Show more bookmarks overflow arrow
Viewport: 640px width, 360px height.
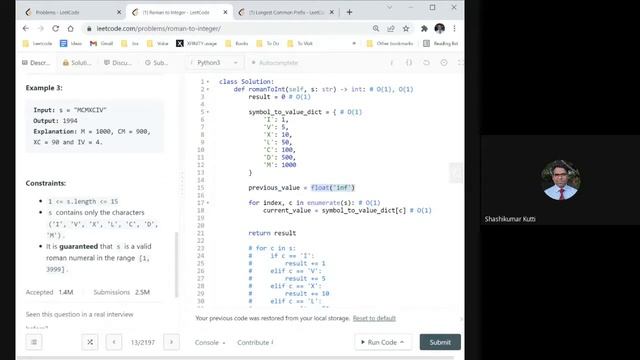pyautogui.click(x=354, y=43)
